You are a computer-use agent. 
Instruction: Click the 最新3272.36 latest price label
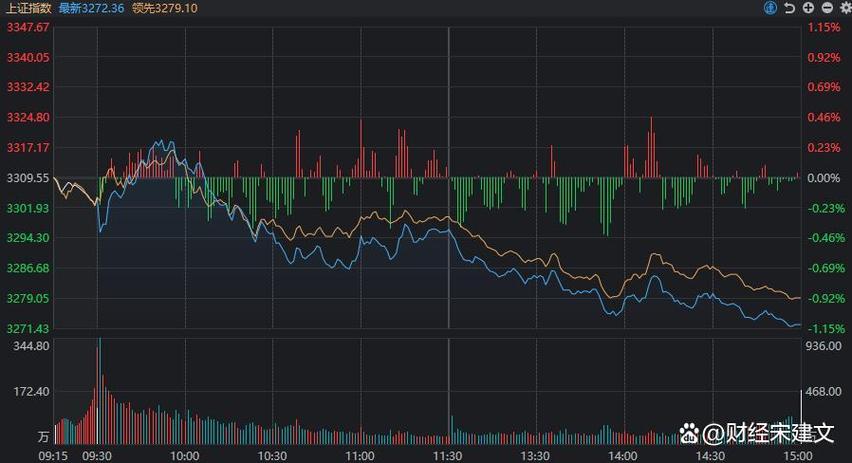point(91,8)
